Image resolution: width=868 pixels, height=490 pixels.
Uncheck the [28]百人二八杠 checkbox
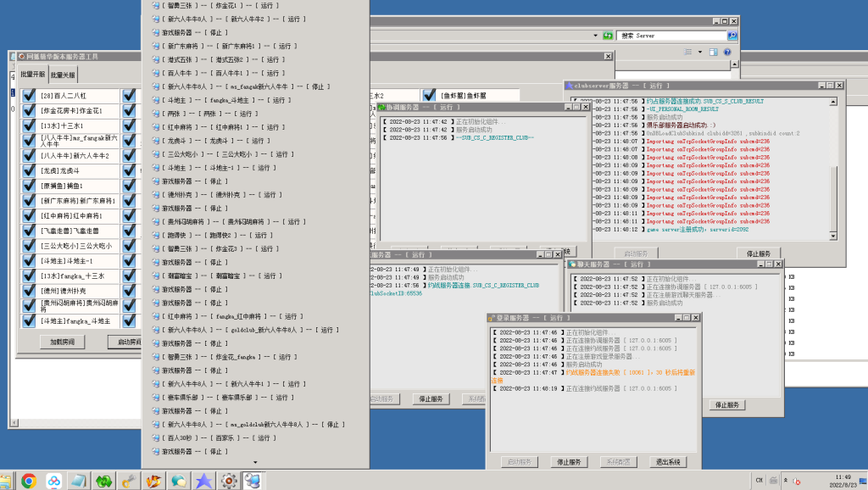click(29, 96)
